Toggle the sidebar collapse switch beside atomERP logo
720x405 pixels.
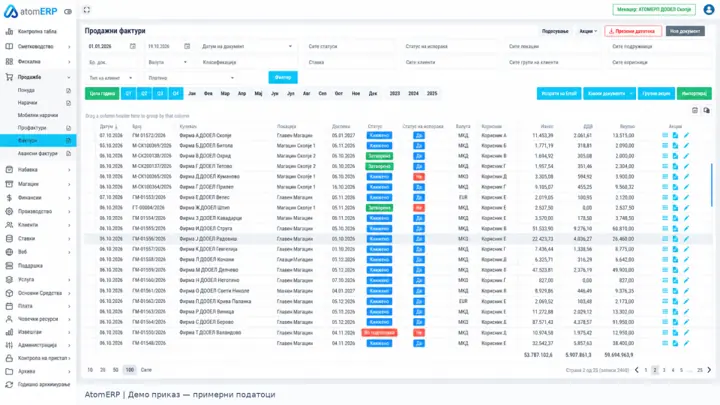click(x=68, y=11)
